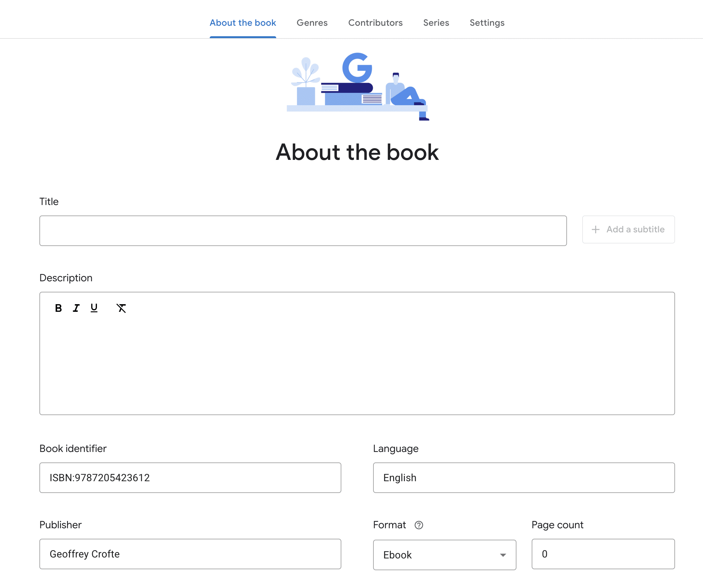Click the Language field showing English

524,478
